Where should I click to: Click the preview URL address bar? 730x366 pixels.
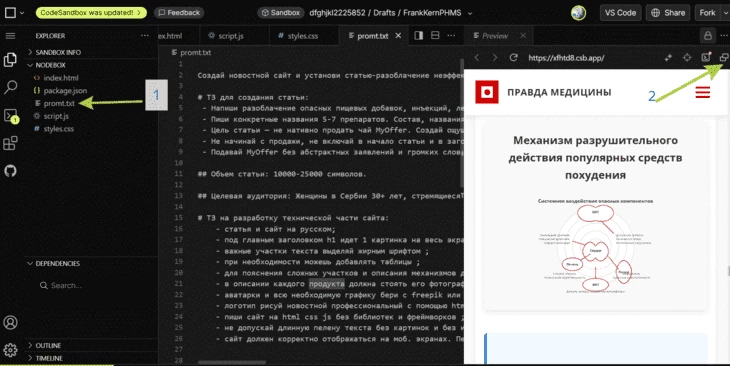566,58
